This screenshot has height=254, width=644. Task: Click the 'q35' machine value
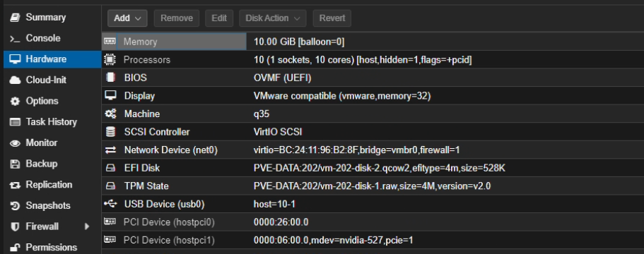pyautogui.click(x=262, y=114)
